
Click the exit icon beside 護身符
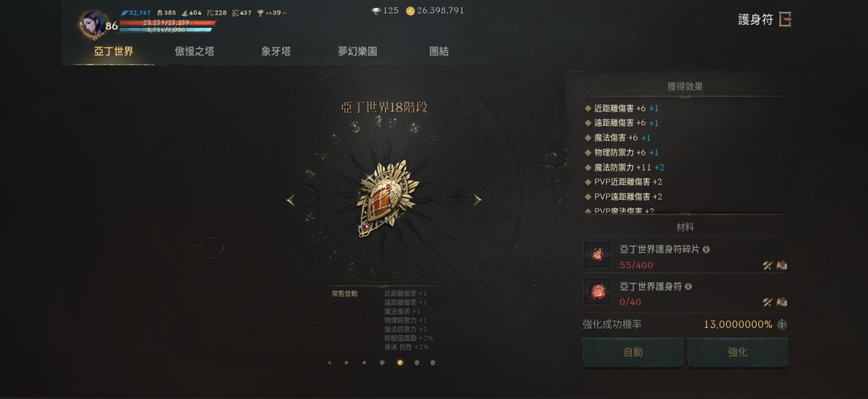click(x=785, y=20)
